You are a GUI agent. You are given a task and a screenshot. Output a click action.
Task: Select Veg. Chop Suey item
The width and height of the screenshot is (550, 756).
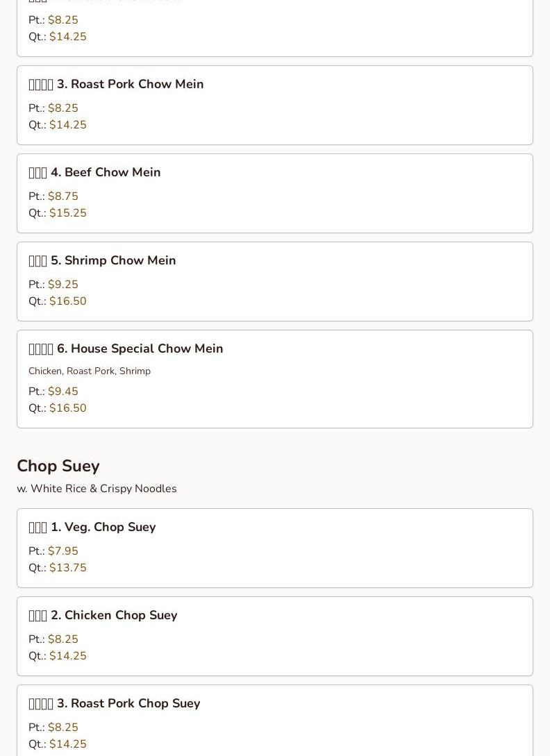coord(275,548)
